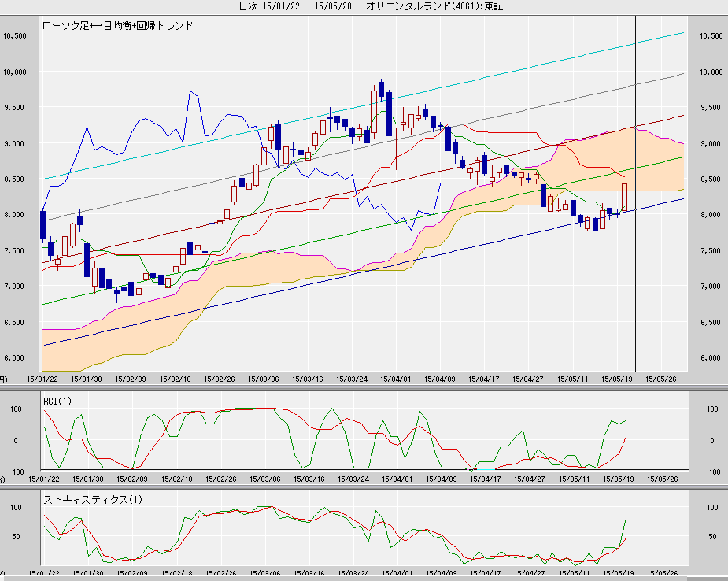The height and width of the screenshot is (581, 728).
Task: Click 15/04/17 on the price chart date axis
Action: click(x=484, y=379)
